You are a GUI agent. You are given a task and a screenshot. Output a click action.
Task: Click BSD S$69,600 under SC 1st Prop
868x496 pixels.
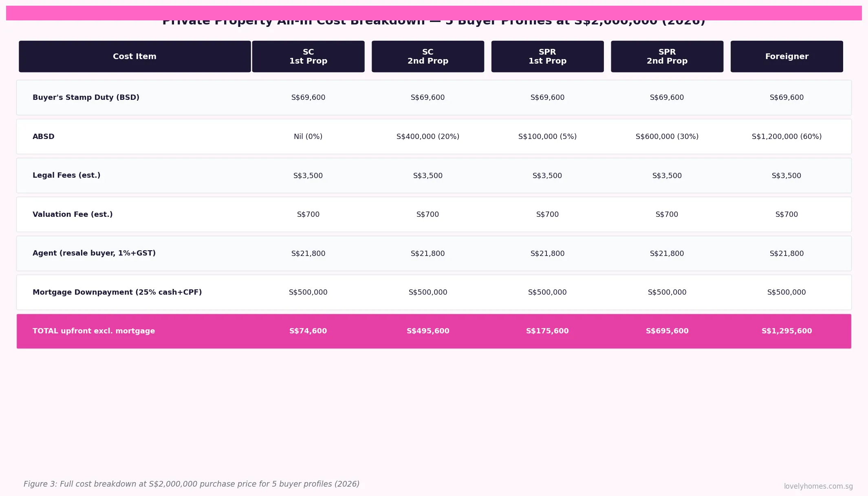pos(308,97)
